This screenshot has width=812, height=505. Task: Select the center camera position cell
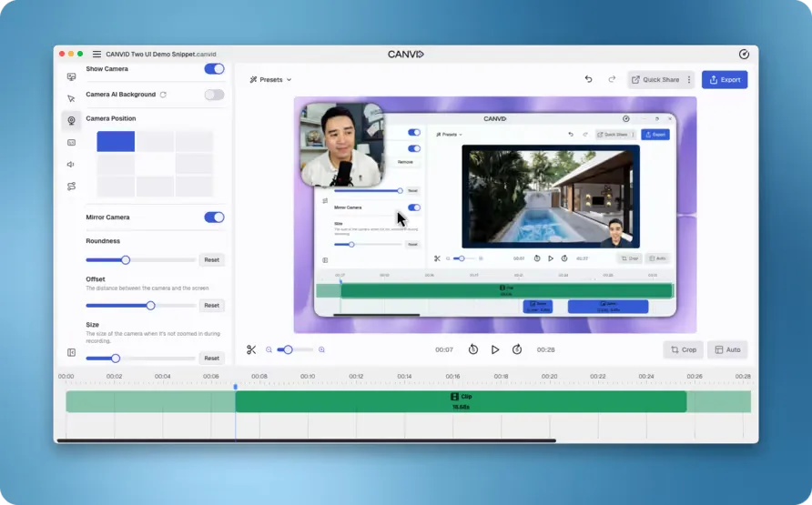point(155,164)
